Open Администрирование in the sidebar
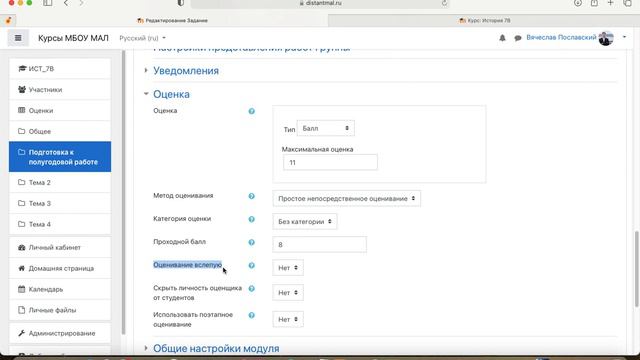 (60, 333)
